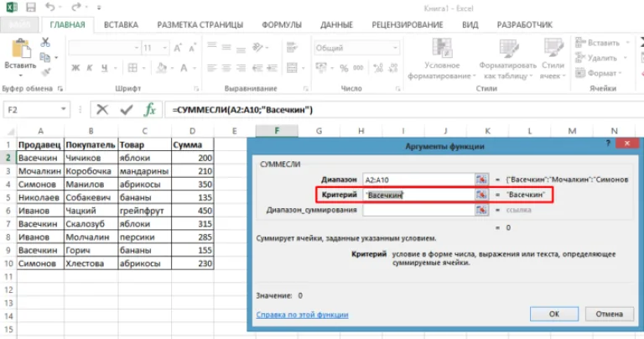644x339 pixels.
Task: Switch to the РЕЦЕНЗИРОВАНИЕ tab
Action: point(408,24)
